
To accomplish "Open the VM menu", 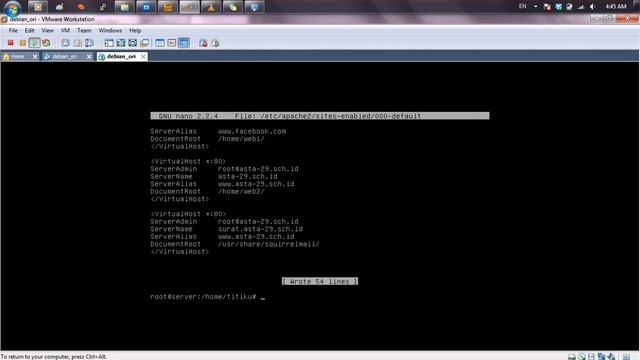I will click(x=65, y=31).
